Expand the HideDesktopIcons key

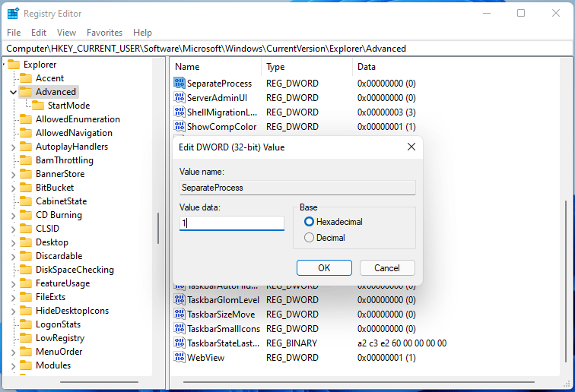[13, 311]
